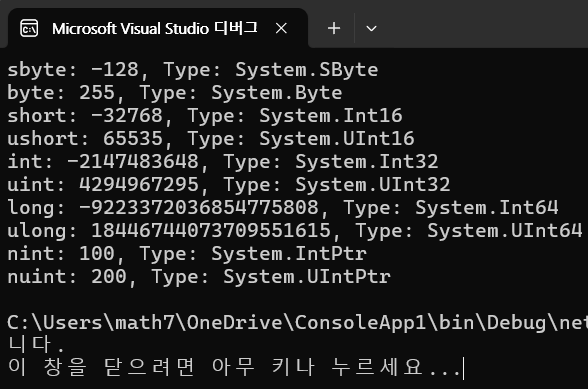The height and width of the screenshot is (389, 588).
Task: Open a new terminal tab with plus
Action: [334, 29]
